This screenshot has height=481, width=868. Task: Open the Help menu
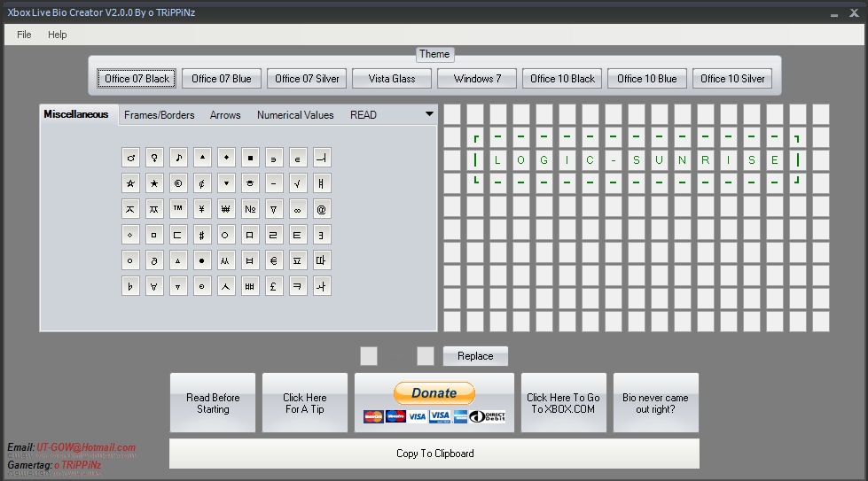tap(57, 35)
